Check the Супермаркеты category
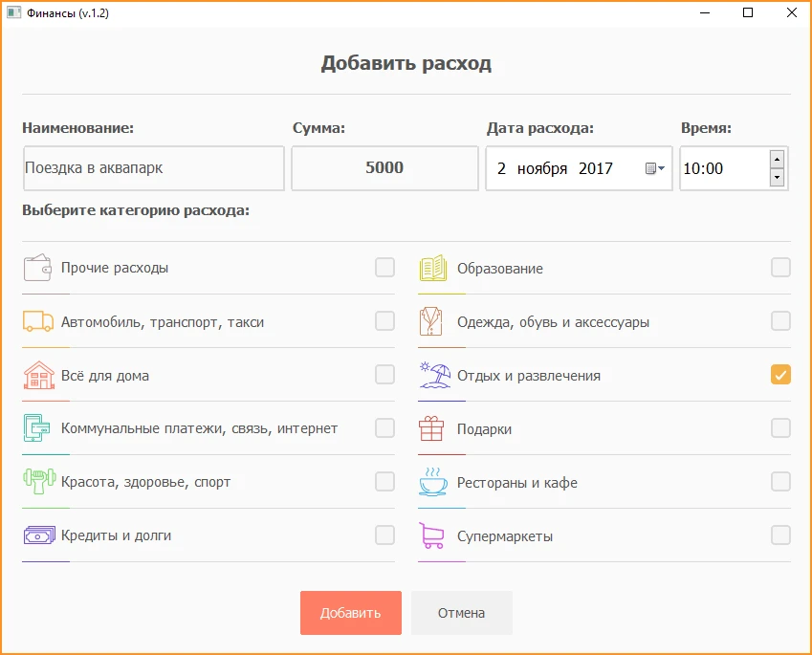 point(779,535)
